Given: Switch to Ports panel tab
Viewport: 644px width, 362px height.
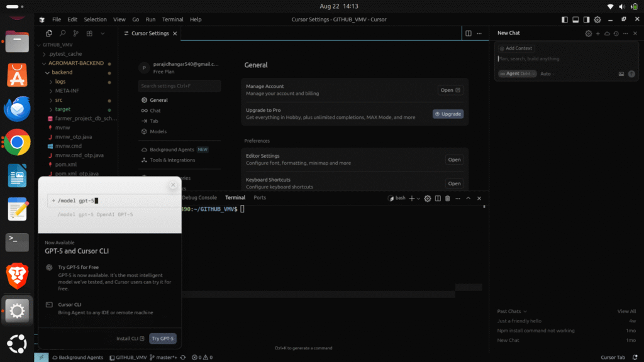Looking at the screenshot, I should tap(260, 198).
